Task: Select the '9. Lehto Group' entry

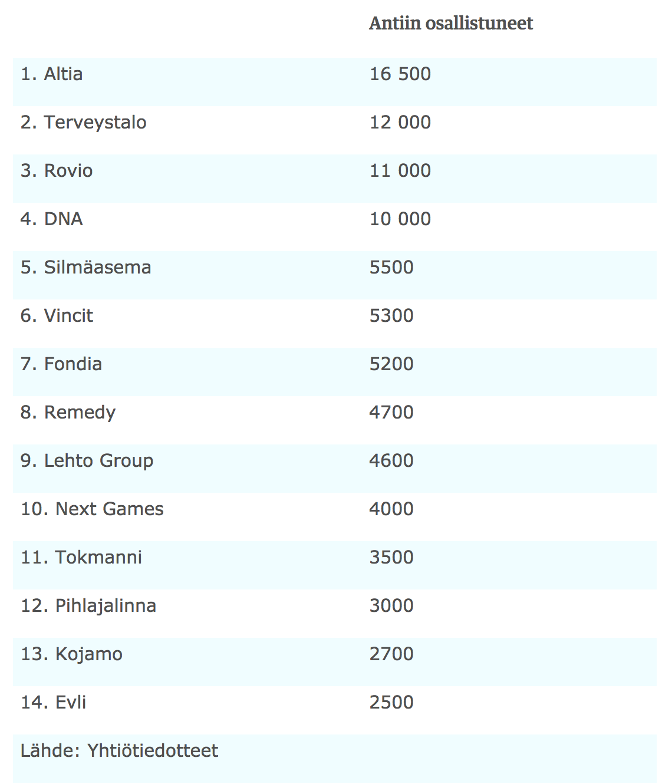Action: pyautogui.click(x=87, y=461)
